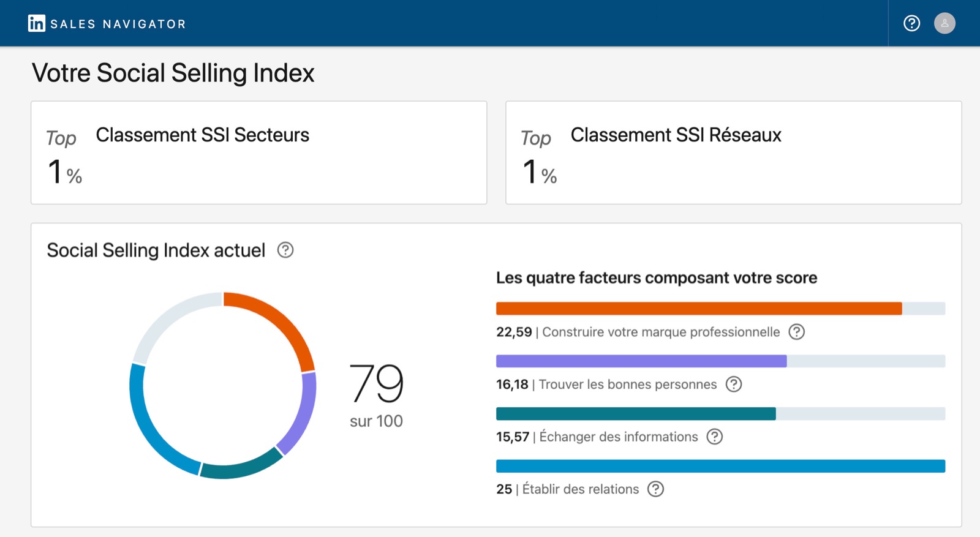980x537 pixels.
Task: Click the Sales Navigator title text
Action: coord(118,24)
